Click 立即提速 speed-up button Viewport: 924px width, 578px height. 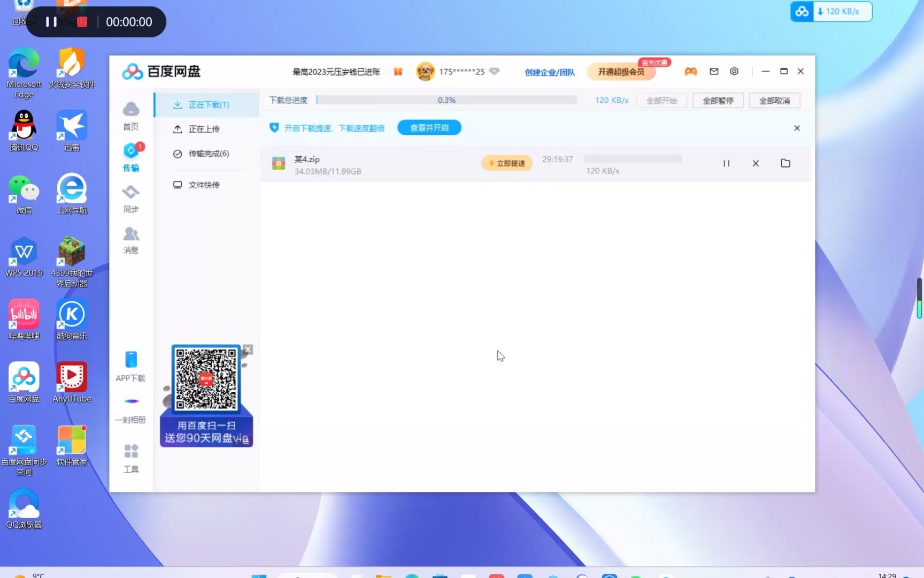point(507,163)
